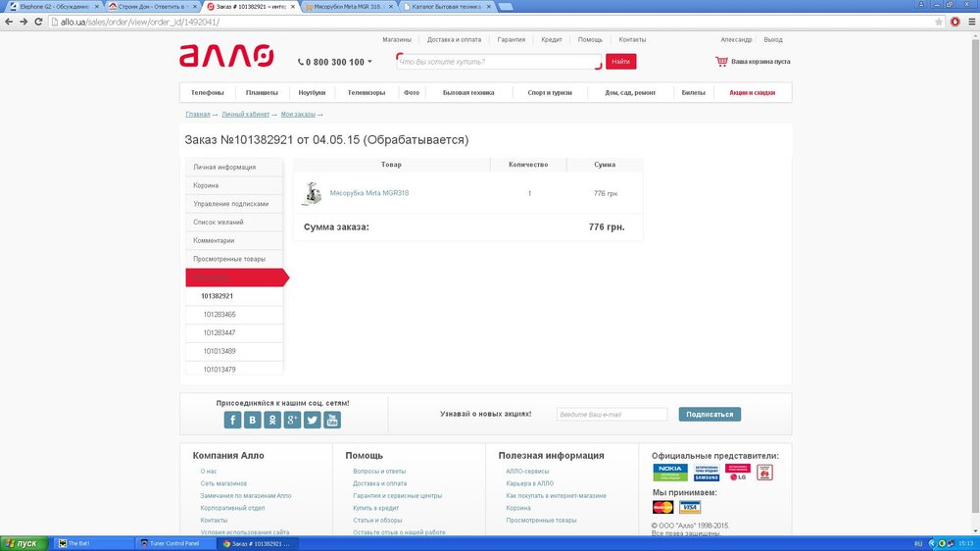Open the Odnoklassniki social icon

tap(272, 420)
